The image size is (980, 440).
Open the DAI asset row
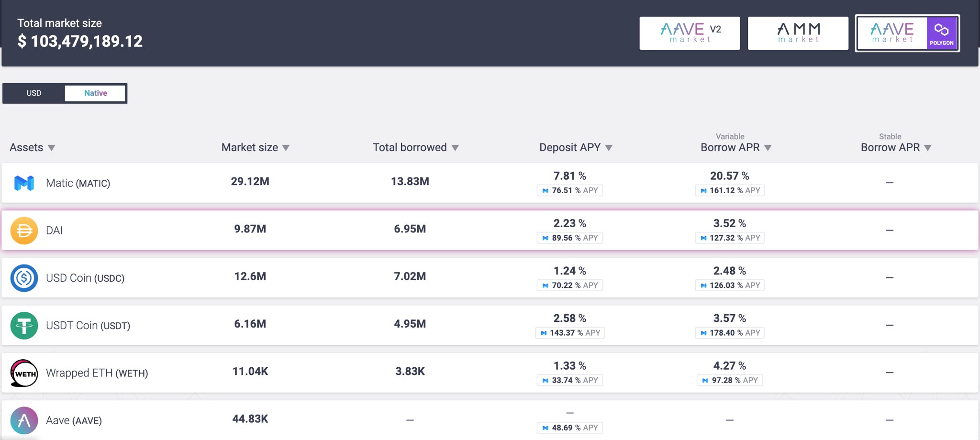490,231
